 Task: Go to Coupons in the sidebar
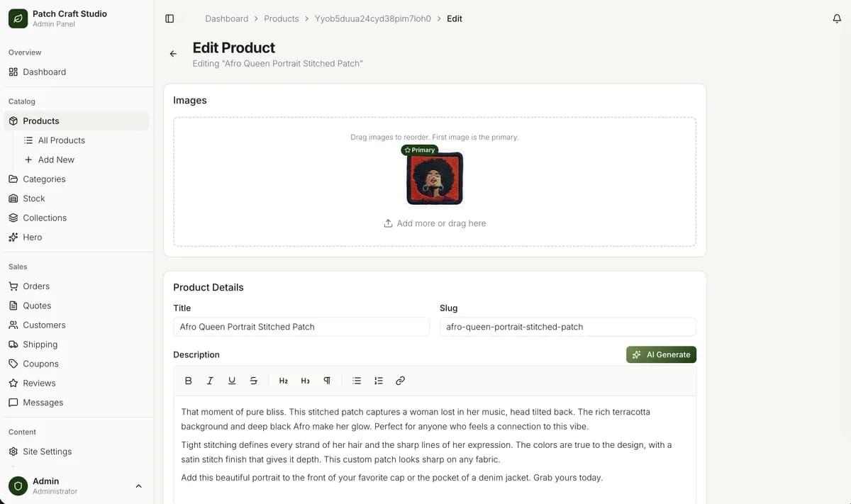40,364
